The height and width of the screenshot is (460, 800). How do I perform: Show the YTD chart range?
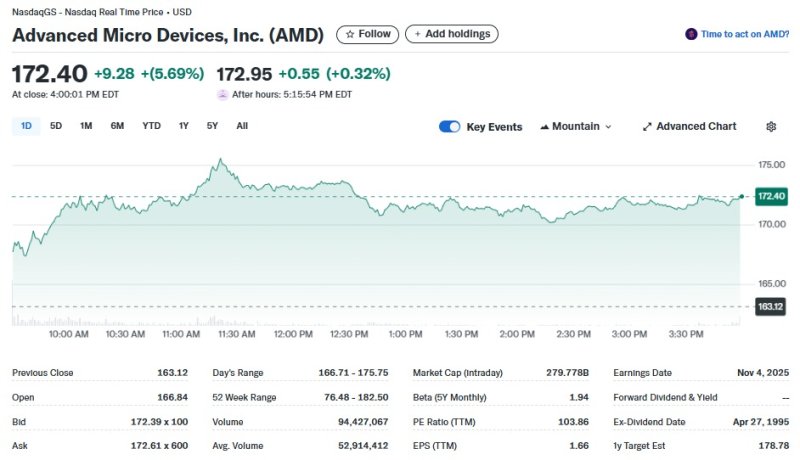click(x=151, y=126)
